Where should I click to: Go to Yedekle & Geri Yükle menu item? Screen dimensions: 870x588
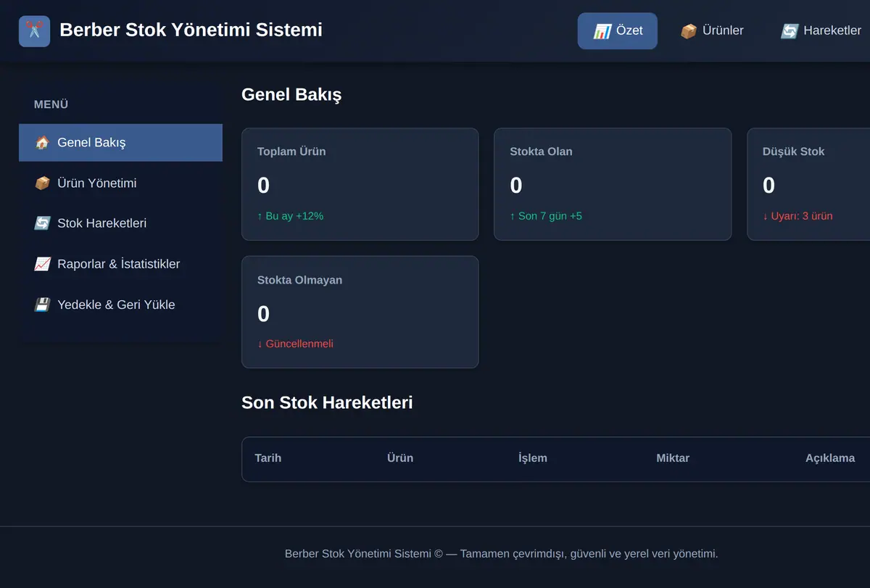click(x=120, y=305)
